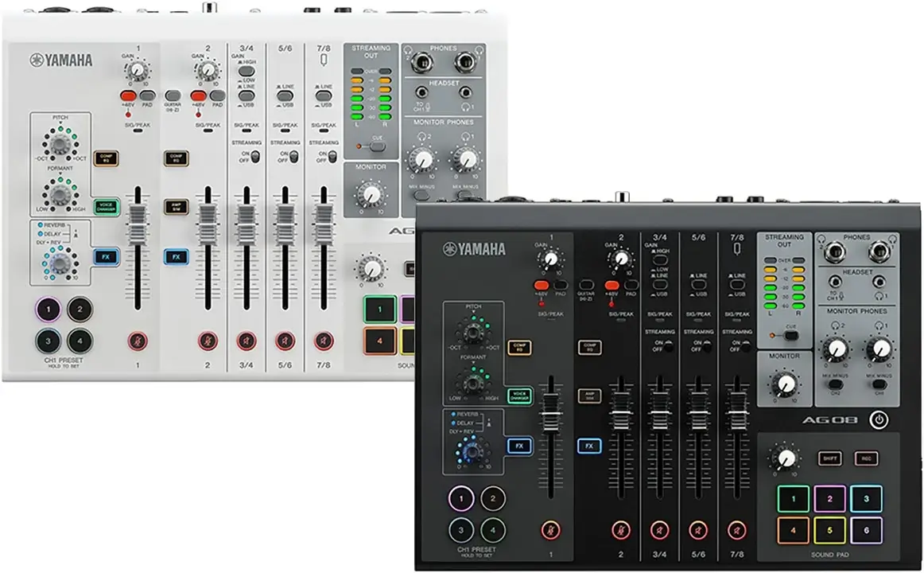Mute channel 5/6 on the white mixer
924x573 pixels.
(285, 341)
